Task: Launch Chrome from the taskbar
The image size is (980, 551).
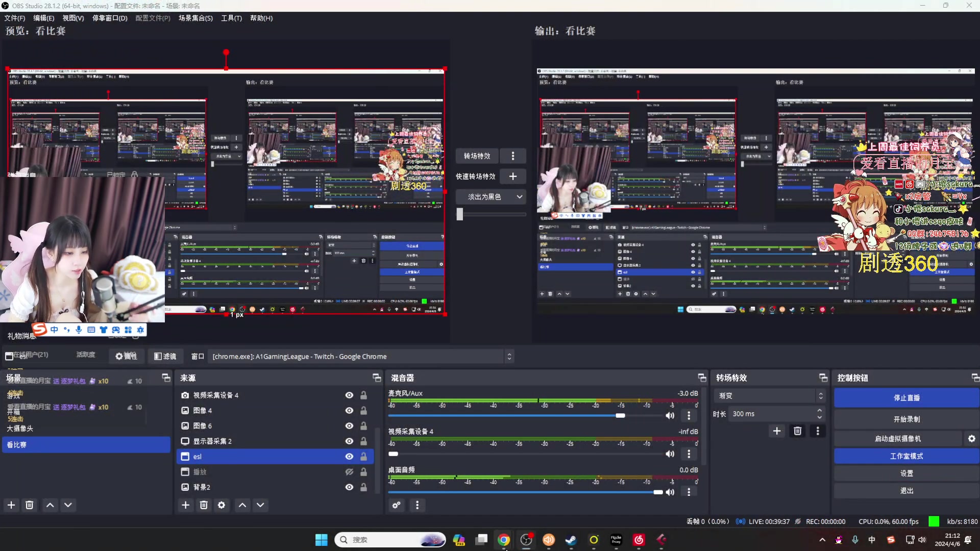Action: 503,540
